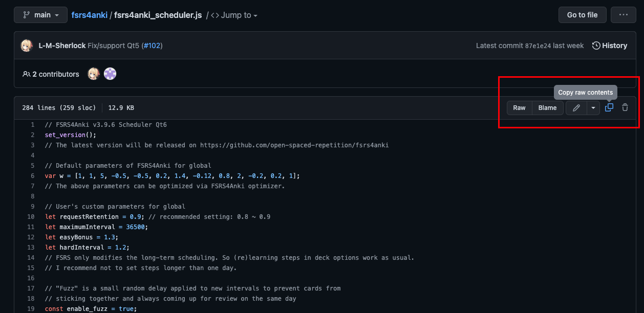Open the edit options dropdown arrow
The width and height of the screenshot is (644, 313).
point(593,108)
